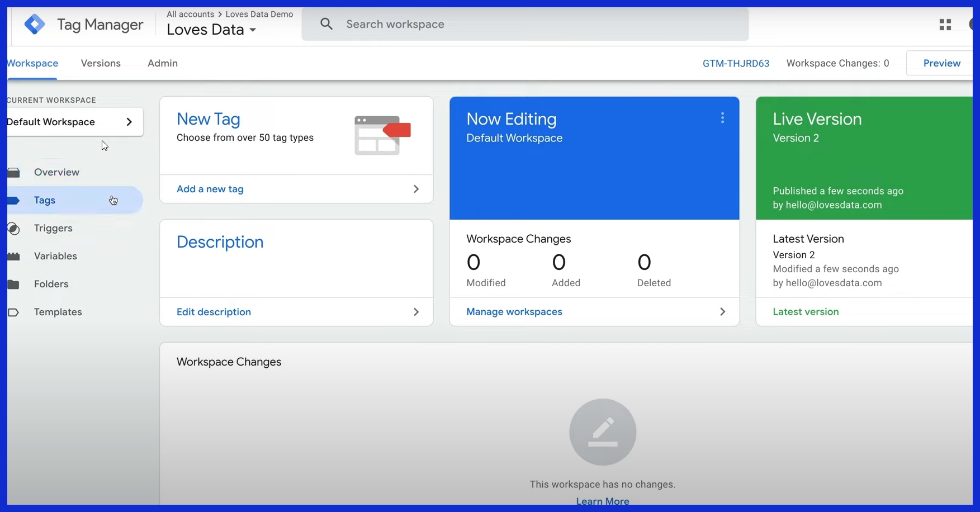Image resolution: width=980 pixels, height=512 pixels.
Task: Click the Loves Data Demo breadcrumb
Action: click(x=259, y=14)
